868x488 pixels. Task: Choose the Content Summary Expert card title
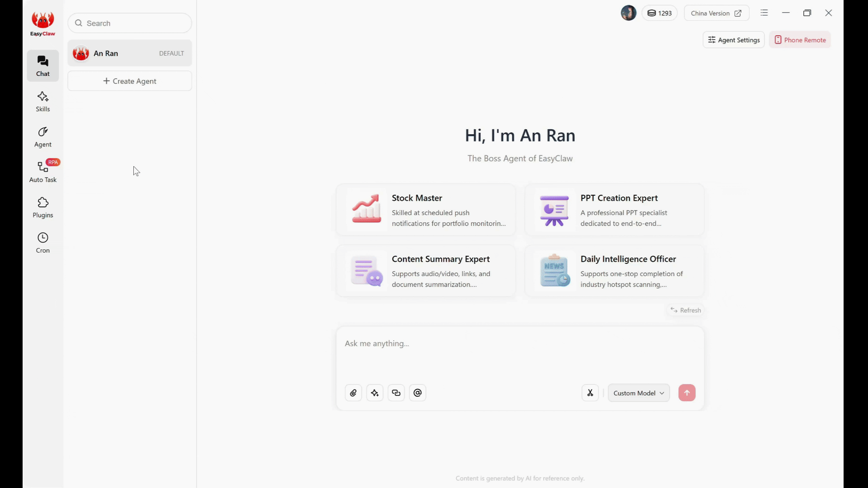pos(441,259)
